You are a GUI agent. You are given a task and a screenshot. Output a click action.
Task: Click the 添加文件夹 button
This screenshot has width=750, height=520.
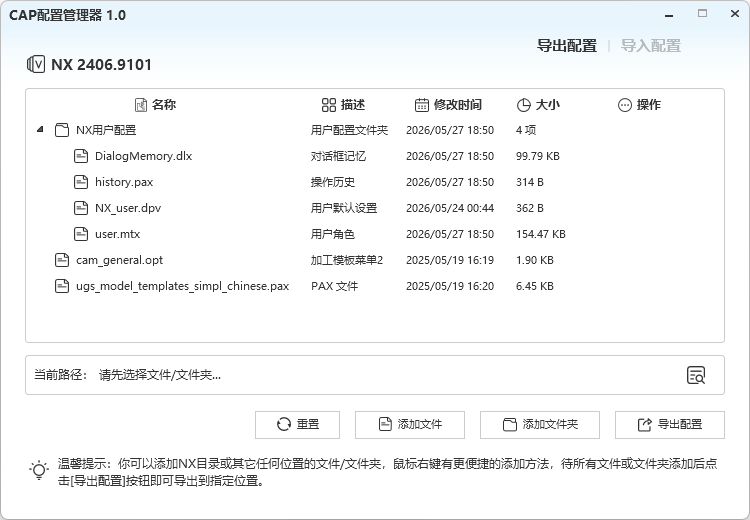tap(540, 425)
